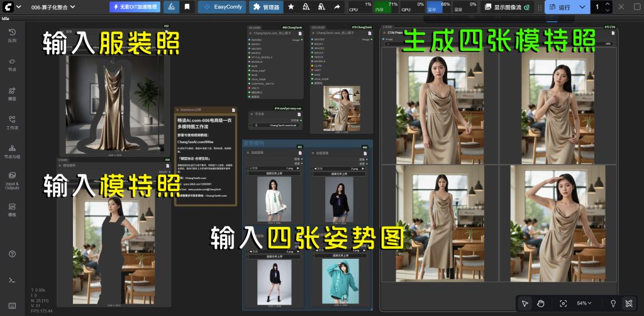Viewport: 644px width, 316px height.
Task: Click the 显存 VRAM usage bar
Action: (438, 7)
